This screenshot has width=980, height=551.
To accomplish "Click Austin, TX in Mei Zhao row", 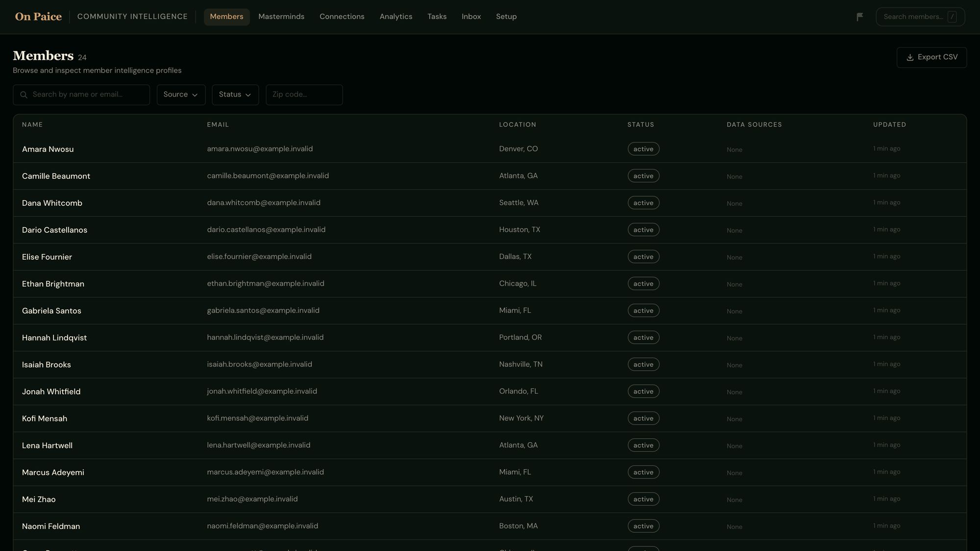I will (x=516, y=499).
